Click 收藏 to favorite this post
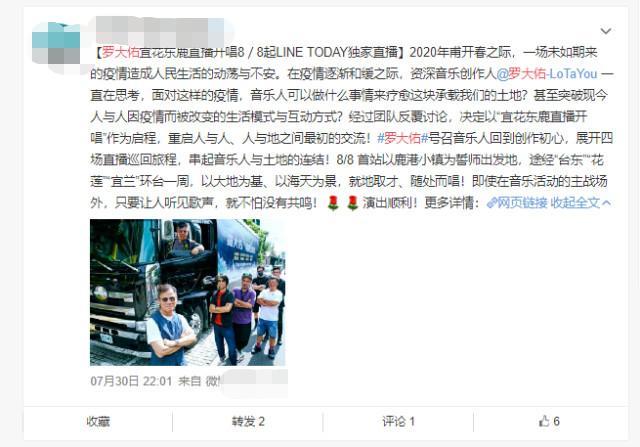 pyautogui.click(x=98, y=421)
